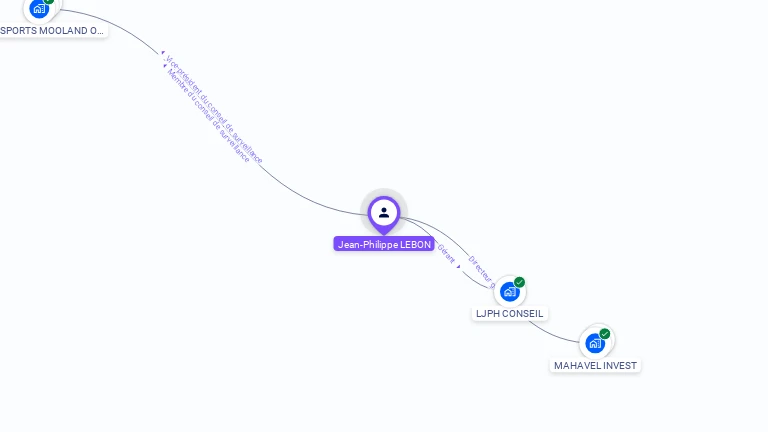Screen dimensions: 768x432
Task: Click the SPORTS MOOLAND O... name label
Action: [x=52, y=30]
